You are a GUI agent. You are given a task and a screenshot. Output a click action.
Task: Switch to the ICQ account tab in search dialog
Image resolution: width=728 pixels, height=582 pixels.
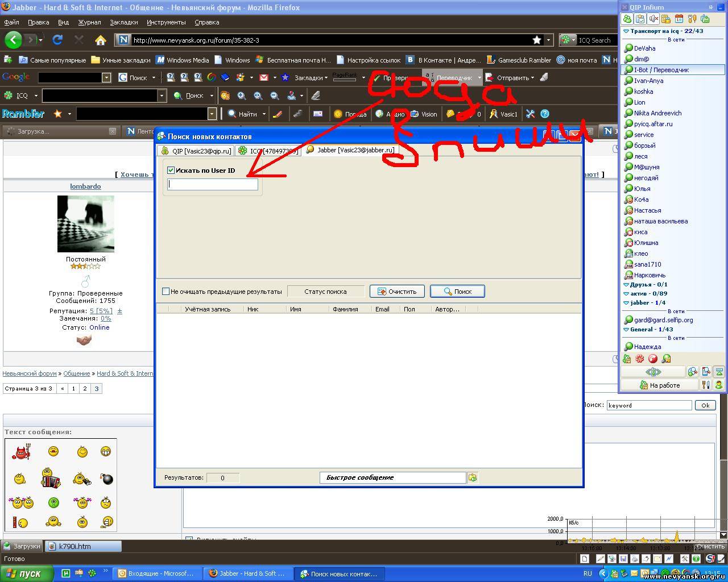(x=267, y=151)
